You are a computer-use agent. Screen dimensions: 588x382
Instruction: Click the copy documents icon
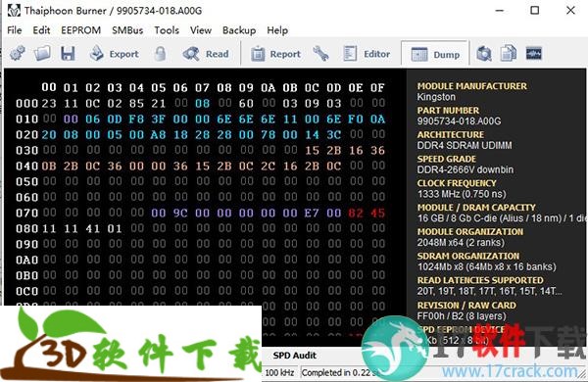(x=509, y=54)
